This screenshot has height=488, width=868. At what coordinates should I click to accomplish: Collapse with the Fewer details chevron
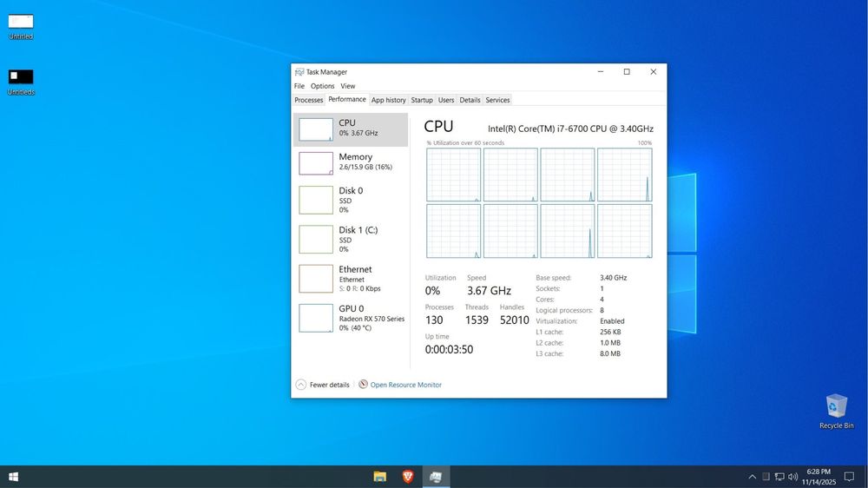tap(300, 385)
